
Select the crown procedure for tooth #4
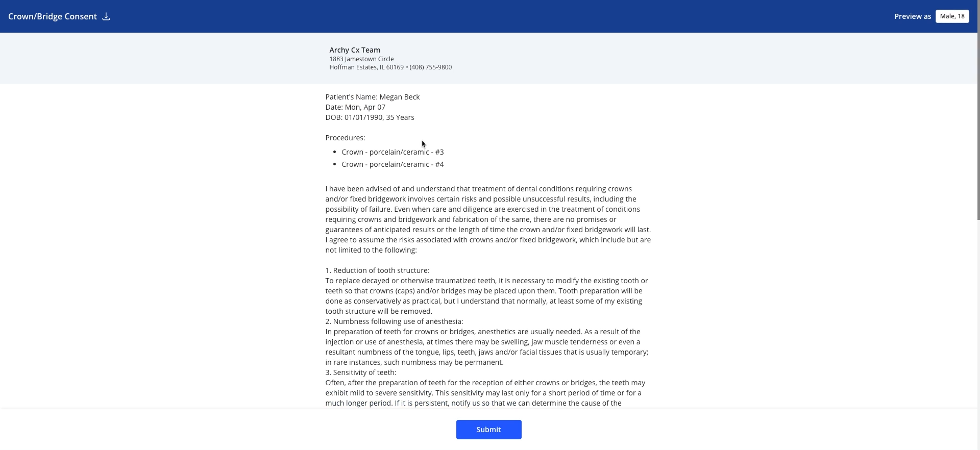(393, 164)
